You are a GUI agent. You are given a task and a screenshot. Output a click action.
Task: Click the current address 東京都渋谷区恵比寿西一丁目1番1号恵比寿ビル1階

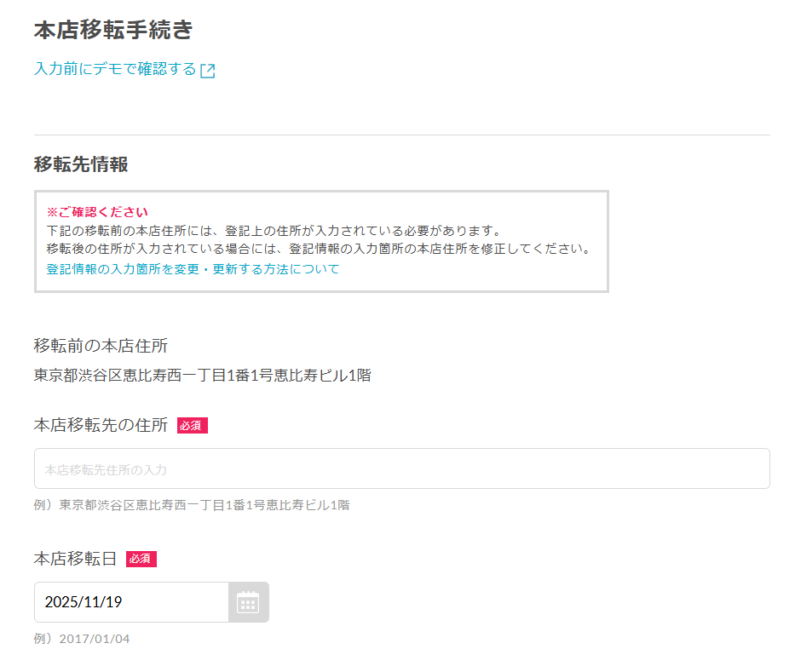202,375
